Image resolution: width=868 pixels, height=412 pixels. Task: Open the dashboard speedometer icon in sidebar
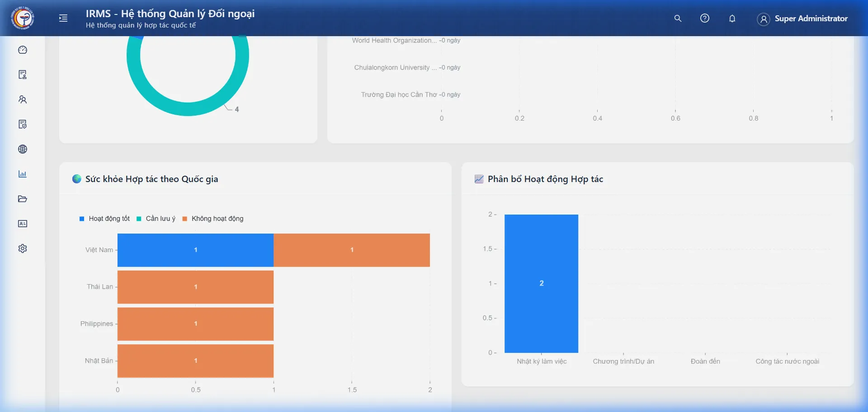coord(23,50)
